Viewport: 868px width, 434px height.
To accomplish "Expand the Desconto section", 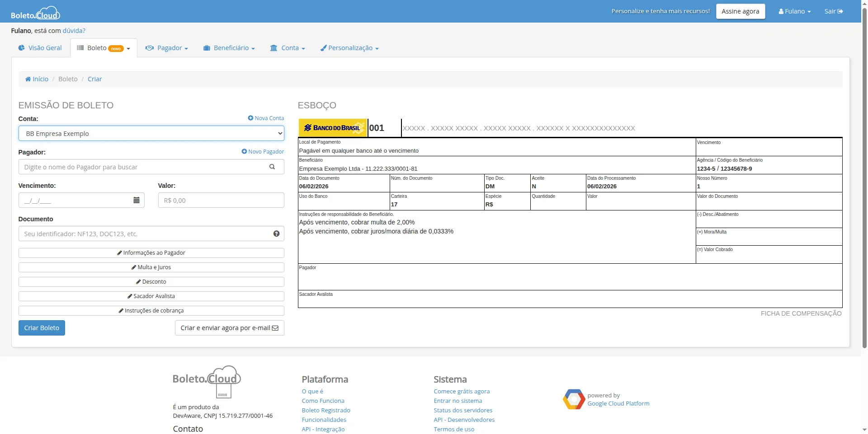I will (x=151, y=281).
